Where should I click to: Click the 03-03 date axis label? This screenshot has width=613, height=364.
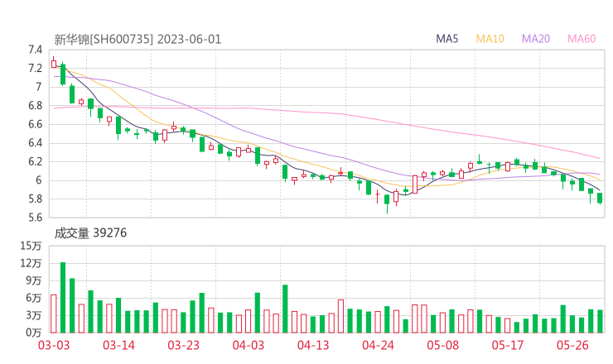click(x=54, y=345)
